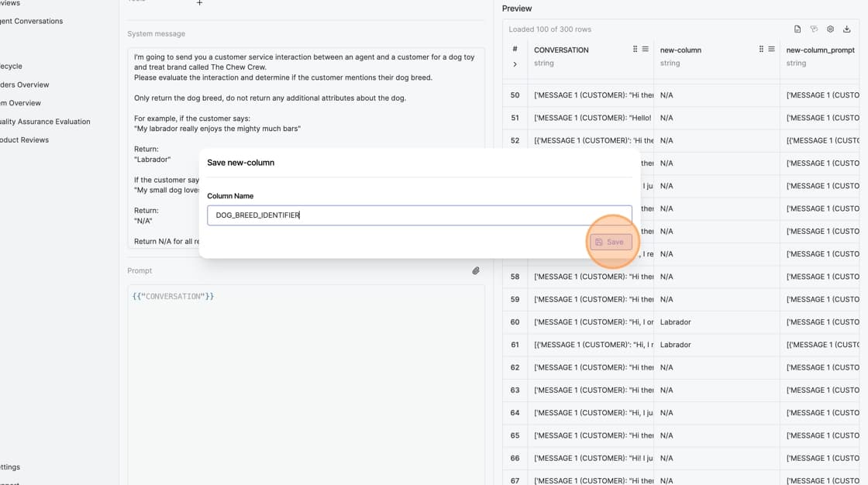Click the new-column drag handle icon

coord(761,50)
